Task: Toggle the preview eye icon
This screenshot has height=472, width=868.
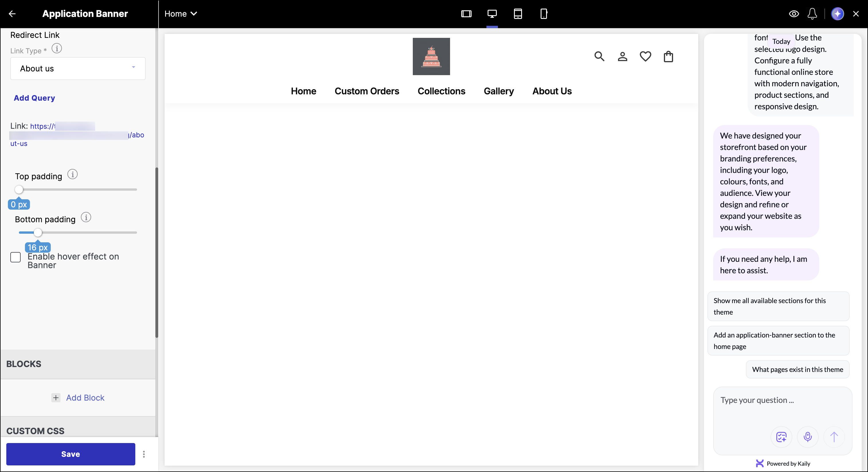Action: click(x=794, y=14)
